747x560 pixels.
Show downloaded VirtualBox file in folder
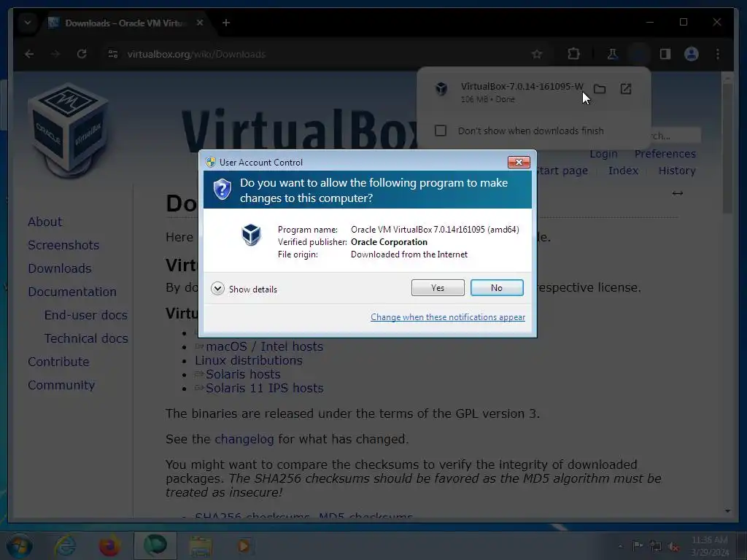coord(600,89)
